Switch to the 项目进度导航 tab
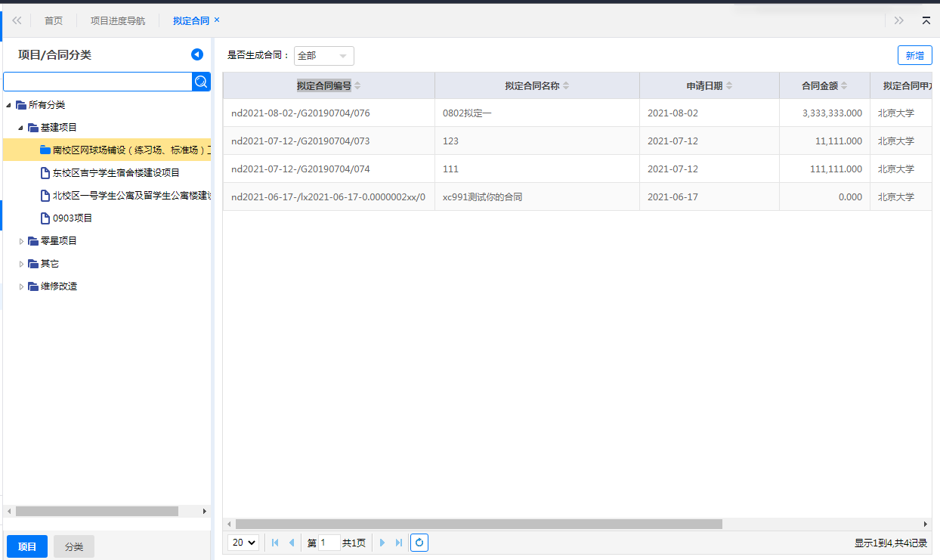The width and height of the screenshot is (940, 560). coord(118,20)
